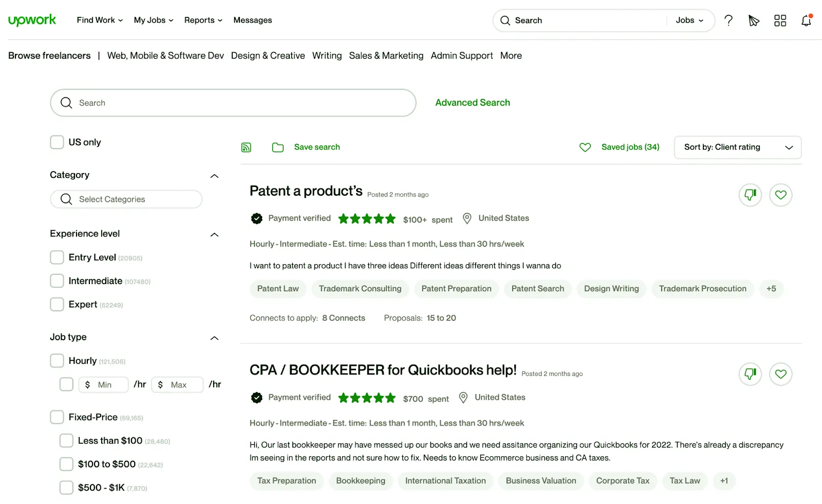Click the paper plane proposals icon
This screenshot has width=822, height=504.
click(754, 21)
